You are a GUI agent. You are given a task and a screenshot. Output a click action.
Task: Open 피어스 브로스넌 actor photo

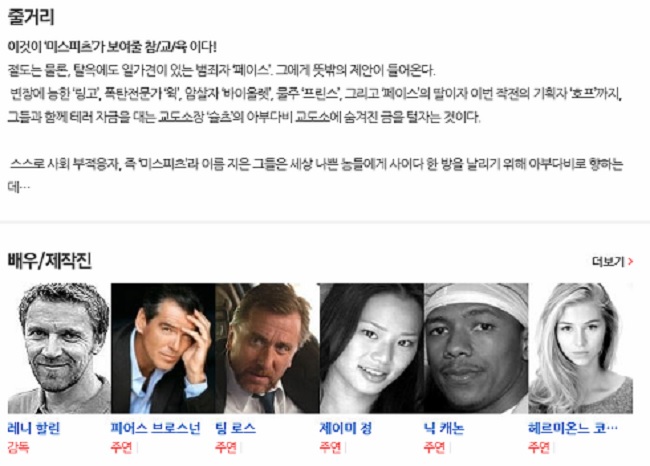[x=163, y=348]
